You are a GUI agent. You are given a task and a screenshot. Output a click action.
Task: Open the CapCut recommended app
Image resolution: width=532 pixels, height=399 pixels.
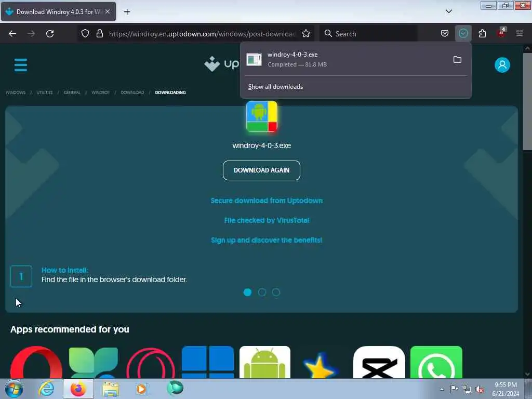(379, 362)
